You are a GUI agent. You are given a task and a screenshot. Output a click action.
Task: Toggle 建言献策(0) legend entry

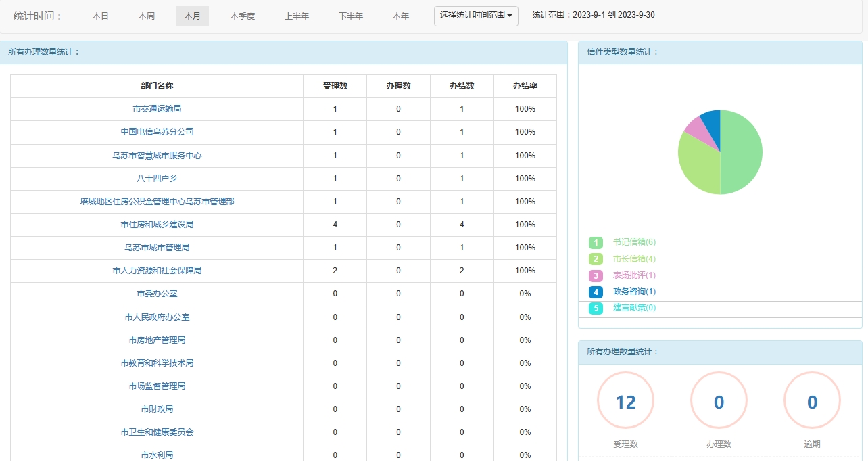tap(634, 308)
